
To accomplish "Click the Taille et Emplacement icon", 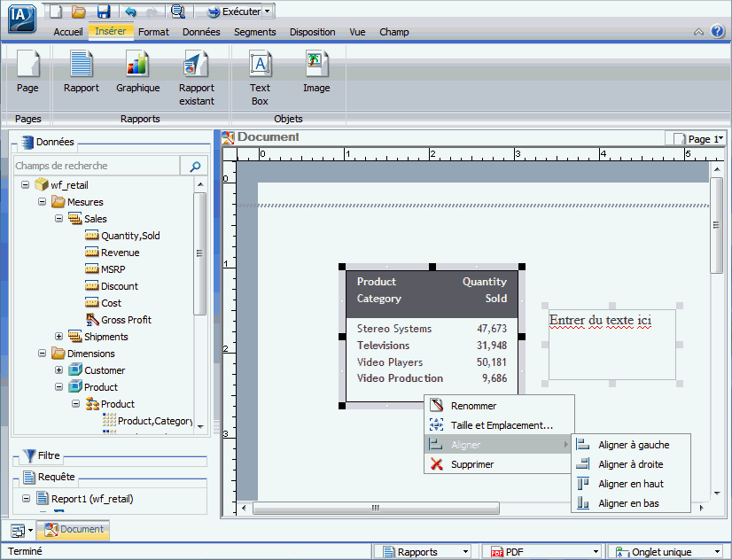I will tap(437, 424).
